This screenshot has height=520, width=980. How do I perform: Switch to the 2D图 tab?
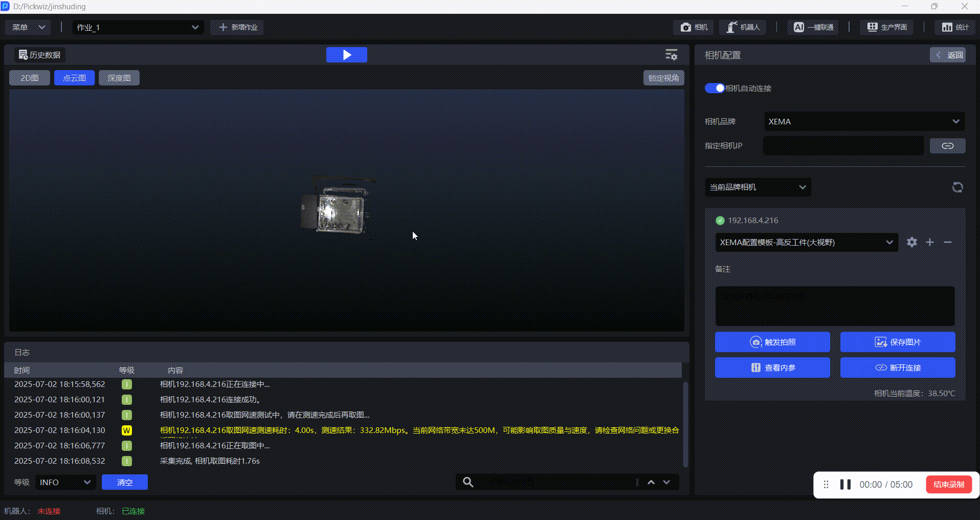click(x=30, y=78)
